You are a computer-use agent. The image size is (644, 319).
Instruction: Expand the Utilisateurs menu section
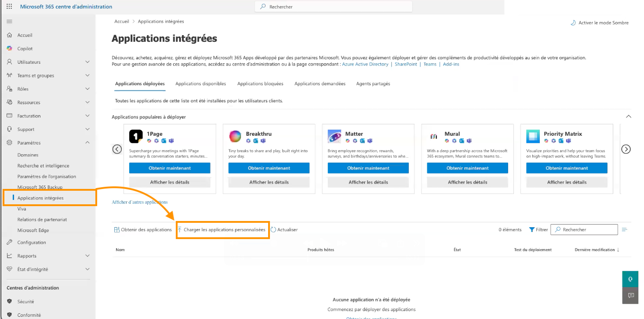(x=87, y=62)
